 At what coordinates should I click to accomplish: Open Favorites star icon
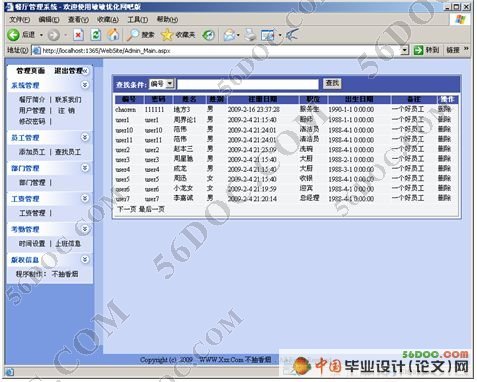click(x=166, y=35)
